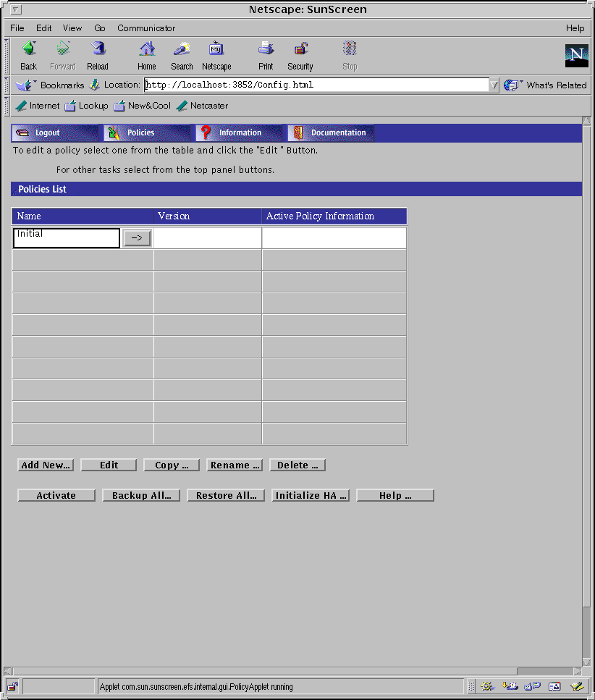This screenshot has height=700, width=595.
Task: Open the Go menu
Action: (x=100, y=28)
